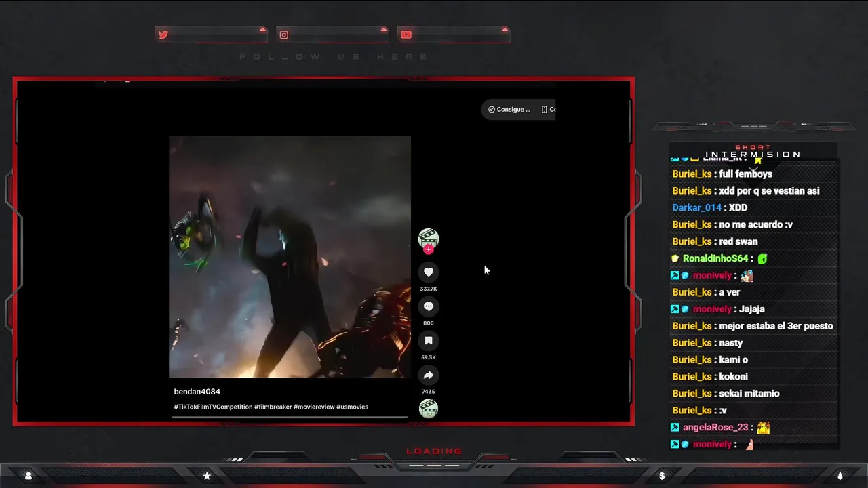Click the chat message "red swan"
The image size is (868, 488).
pyautogui.click(x=738, y=242)
